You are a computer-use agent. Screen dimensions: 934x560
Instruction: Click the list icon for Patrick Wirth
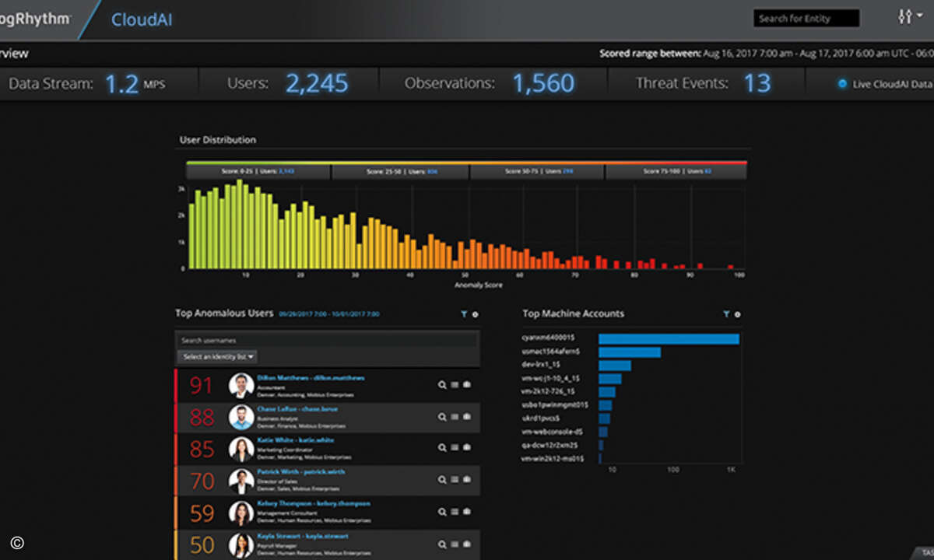(x=455, y=480)
